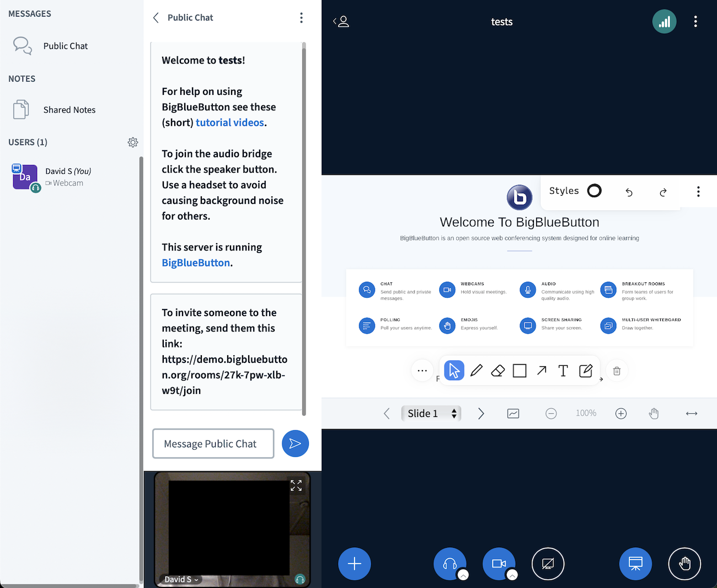This screenshot has width=717, height=588.
Task: Open the Slide 1 selector
Action: pyautogui.click(x=431, y=413)
